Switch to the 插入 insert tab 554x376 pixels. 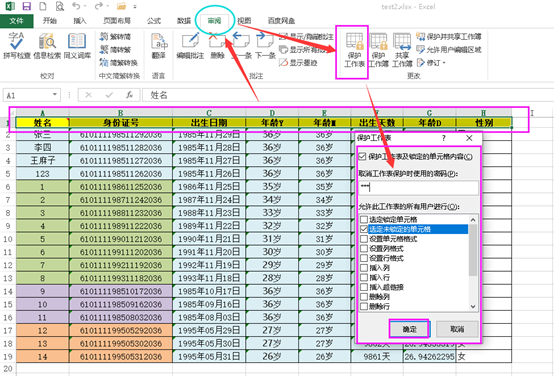click(x=80, y=21)
